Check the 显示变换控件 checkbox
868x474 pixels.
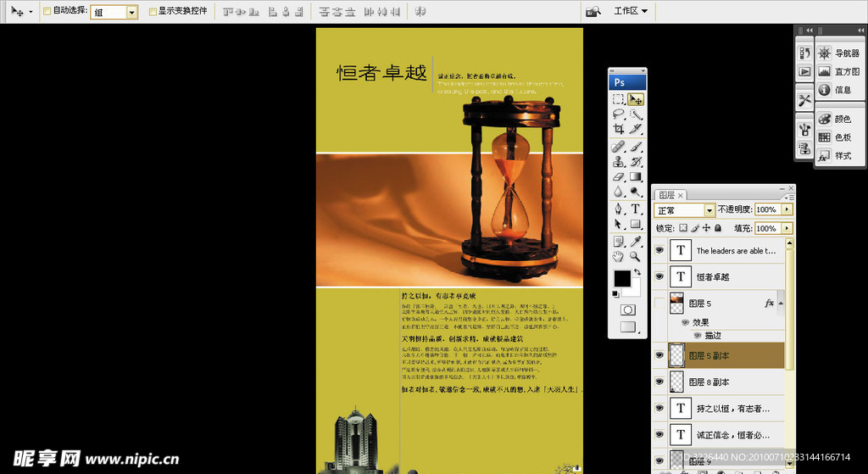click(153, 12)
